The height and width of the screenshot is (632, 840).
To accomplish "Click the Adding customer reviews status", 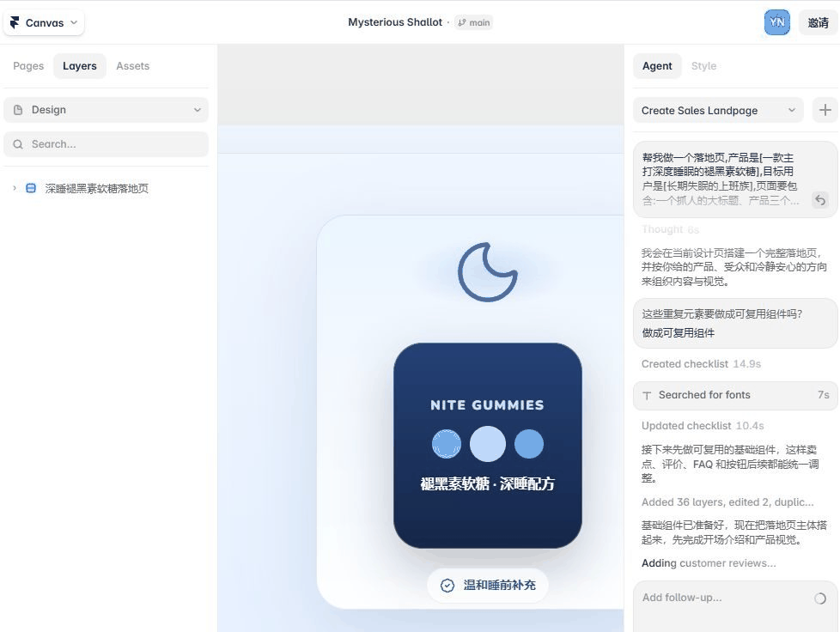I will click(x=709, y=563).
